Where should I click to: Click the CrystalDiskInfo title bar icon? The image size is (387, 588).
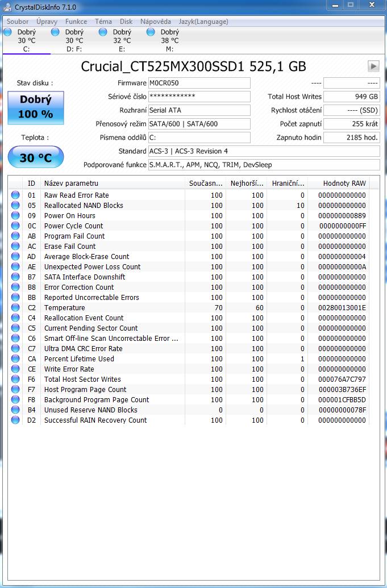pos(7,6)
